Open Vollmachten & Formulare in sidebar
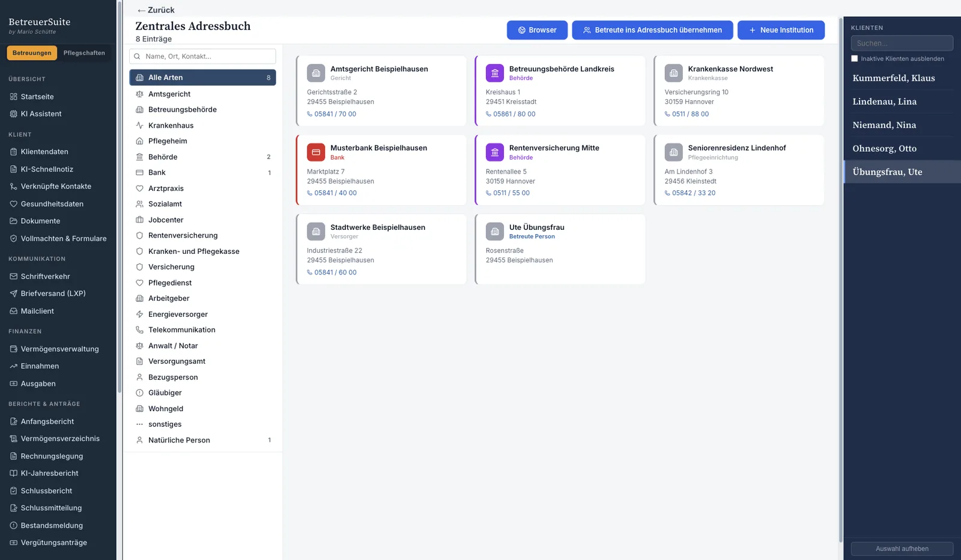The image size is (961, 560). pos(58,239)
